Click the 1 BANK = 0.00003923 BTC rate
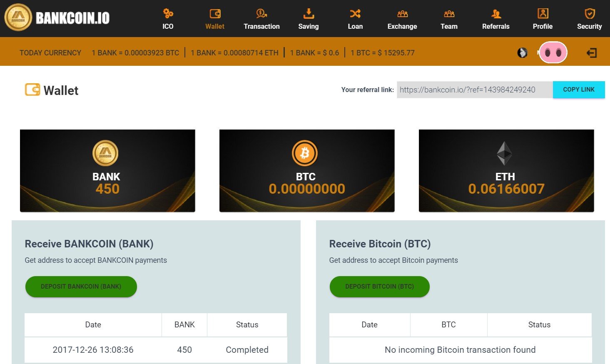The image size is (610, 364). pyautogui.click(x=135, y=53)
